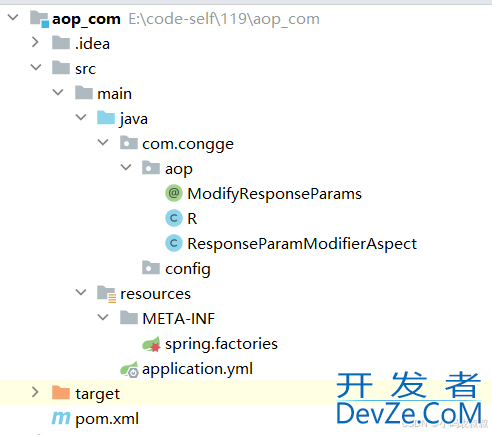Select the aop_com project name

click(x=86, y=19)
